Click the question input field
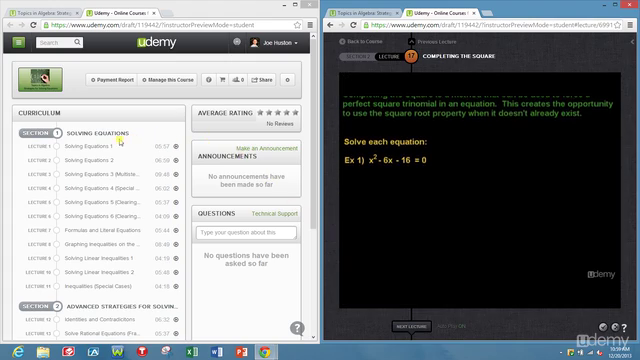The image size is (640, 360). click(246, 233)
